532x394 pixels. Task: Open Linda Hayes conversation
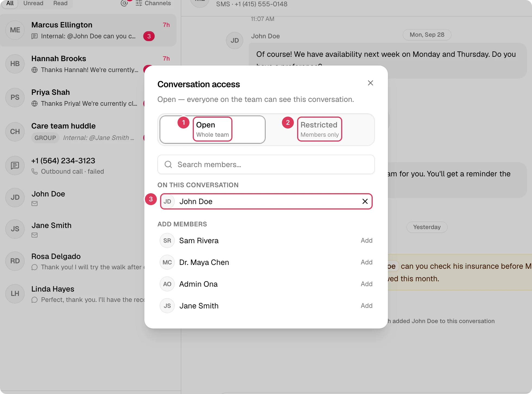tap(88, 294)
